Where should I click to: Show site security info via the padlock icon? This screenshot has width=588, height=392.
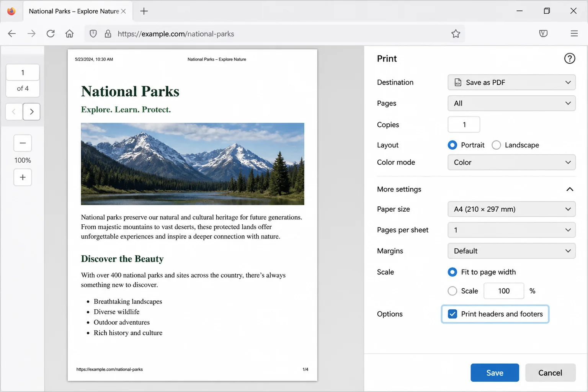(x=108, y=34)
